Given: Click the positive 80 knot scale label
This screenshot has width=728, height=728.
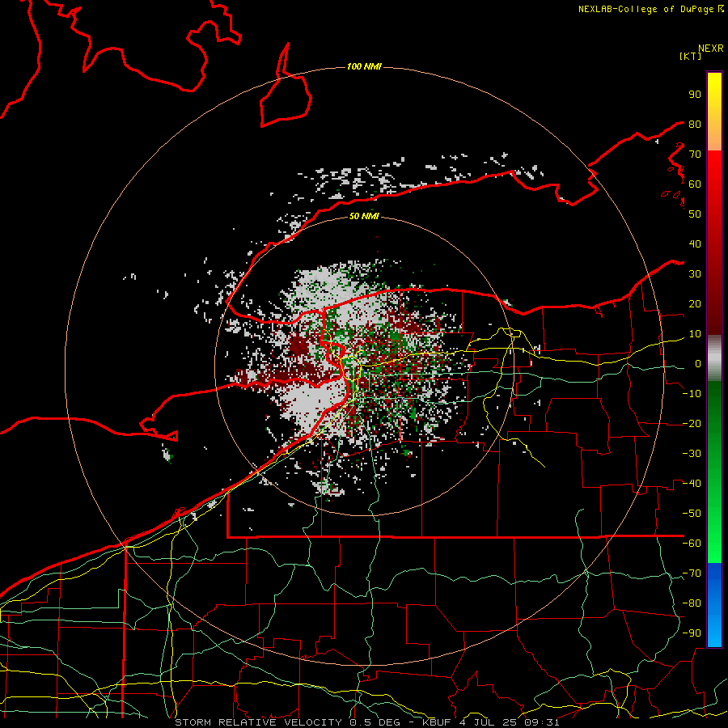Looking at the screenshot, I should (695, 125).
